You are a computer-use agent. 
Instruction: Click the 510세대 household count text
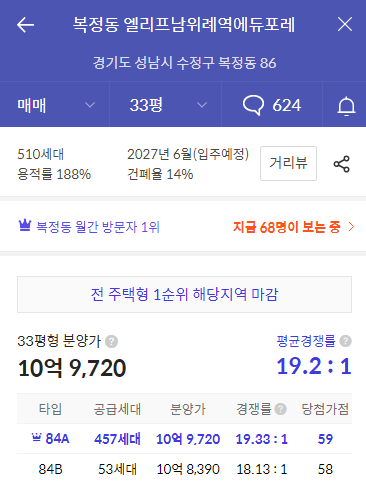[41, 154]
